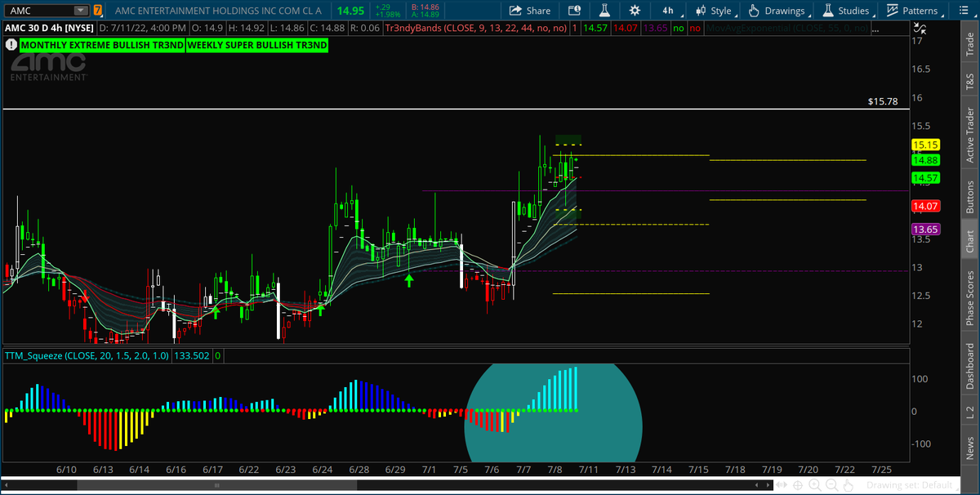Click the green 14.88 price bubble
This screenshot has width=980, height=495.
coord(924,160)
